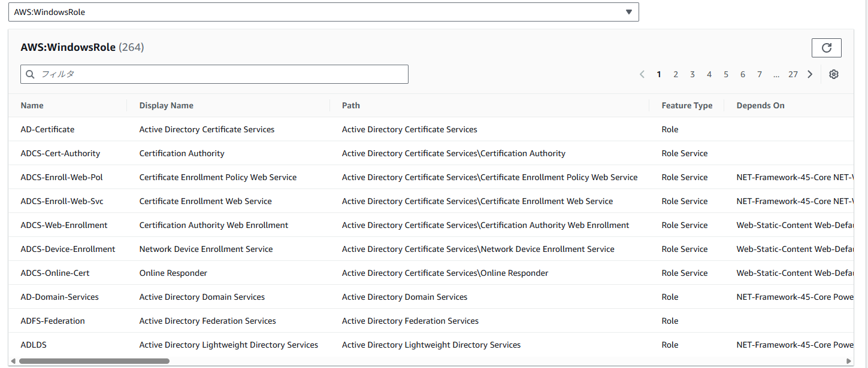Click Depends On value in ADCS-Enroll-Web-Pol row
868x368 pixels.
[x=795, y=177]
